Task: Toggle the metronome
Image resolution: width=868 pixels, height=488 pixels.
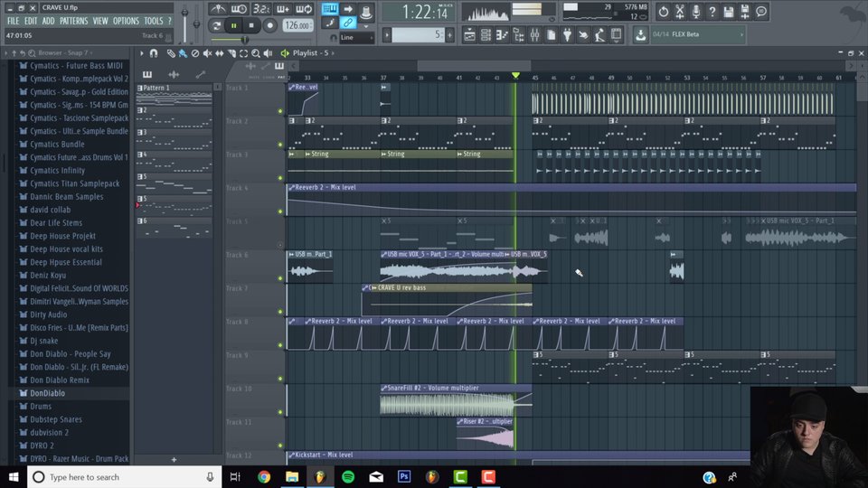Action: (x=218, y=9)
